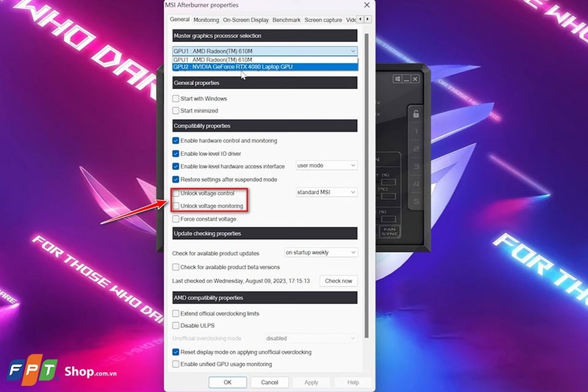Select profile slot 1 in Afterburner panel
This screenshot has width=588, height=392.
[416, 132]
